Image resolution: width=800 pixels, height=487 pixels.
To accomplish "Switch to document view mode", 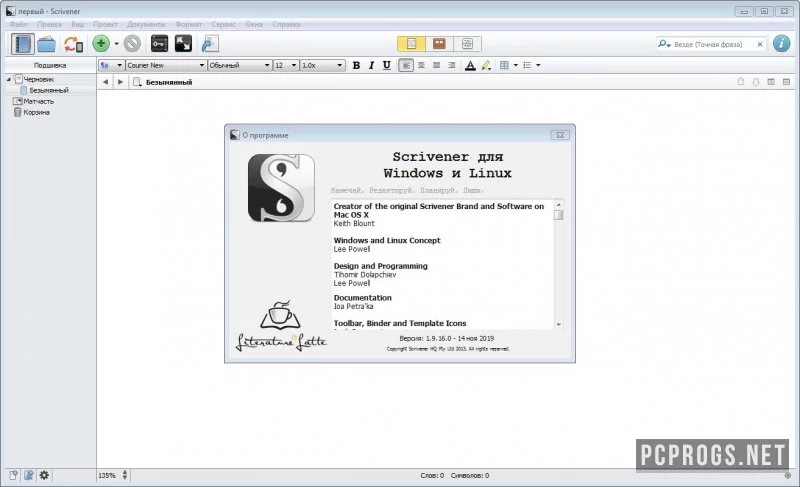I will tap(411, 44).
